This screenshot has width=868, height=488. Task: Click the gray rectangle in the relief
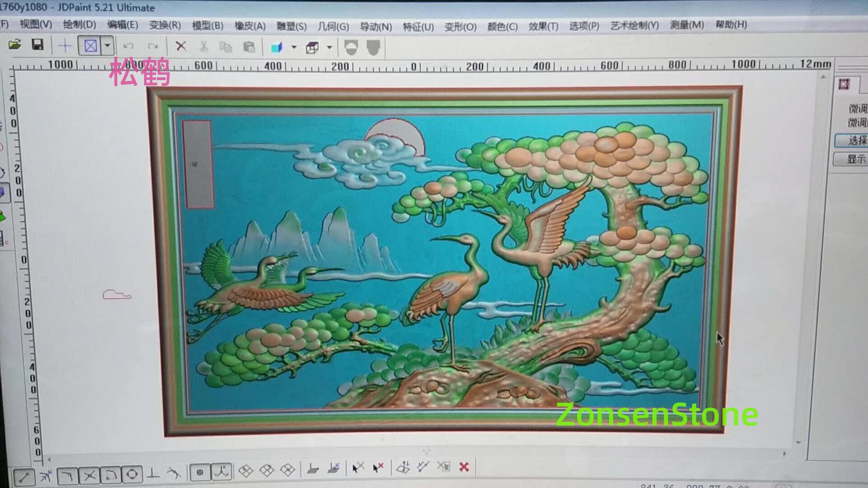pyautogui.click(x=198, y=164)
